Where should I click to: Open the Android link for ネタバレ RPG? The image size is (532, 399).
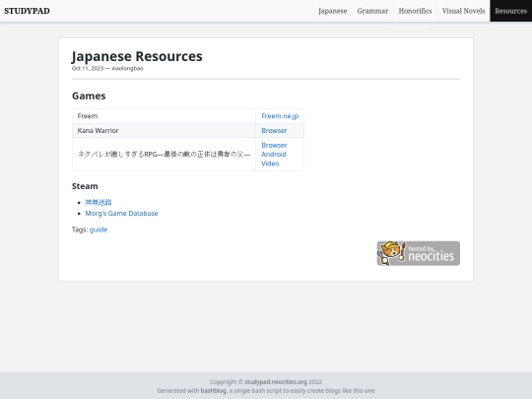coord(274,155)
